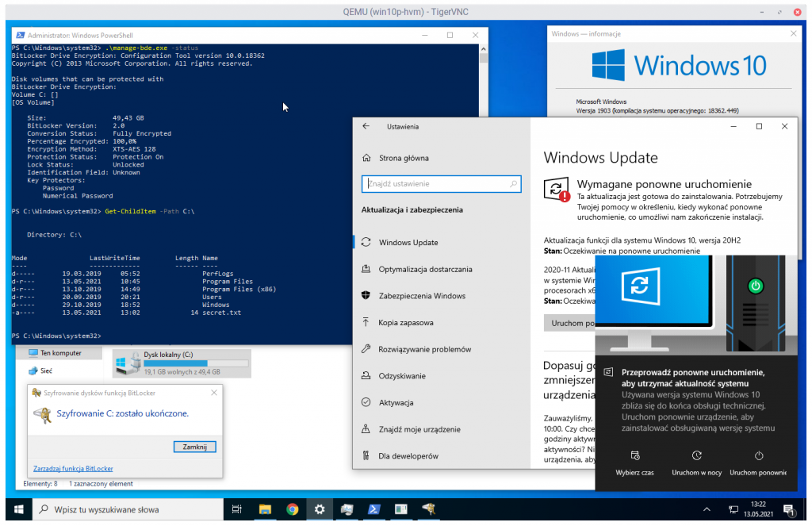Viewport: 812px width, 526px height.
Task: Open Optymalizacja dostarczania section
Action: [x=425, y=270]
